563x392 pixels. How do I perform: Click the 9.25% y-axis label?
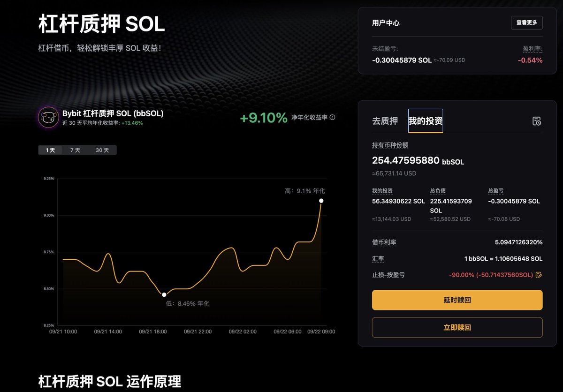48,179
